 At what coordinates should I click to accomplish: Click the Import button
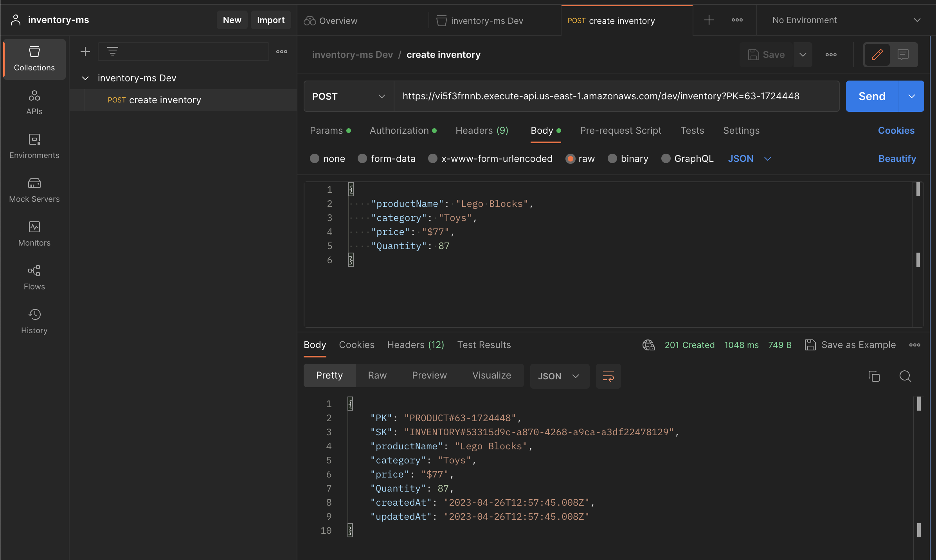click(271, 20)
